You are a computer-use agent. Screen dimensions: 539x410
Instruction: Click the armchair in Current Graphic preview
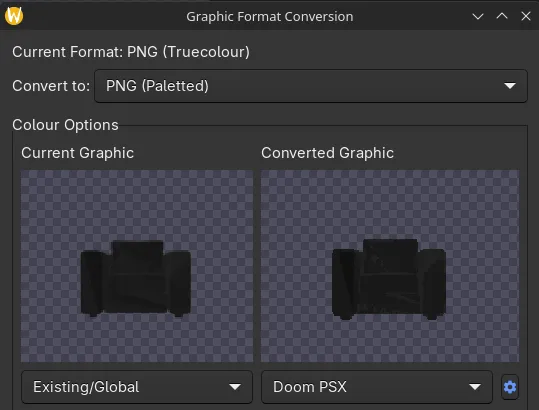(x=136, y=278)
